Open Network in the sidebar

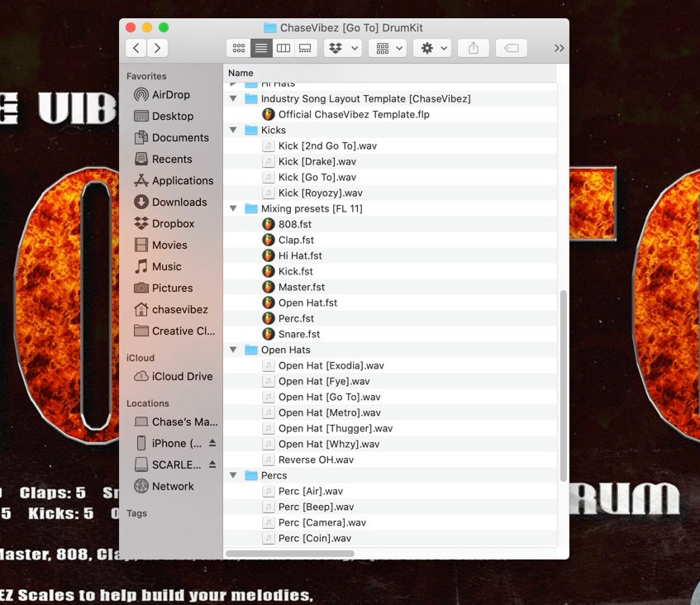coord(173,486)
